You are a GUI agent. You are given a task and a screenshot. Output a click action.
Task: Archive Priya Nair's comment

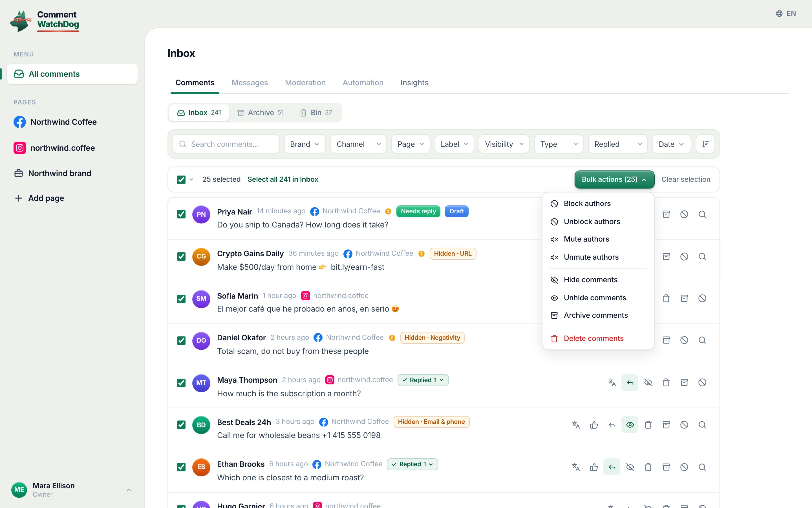(x=666, y=214)
